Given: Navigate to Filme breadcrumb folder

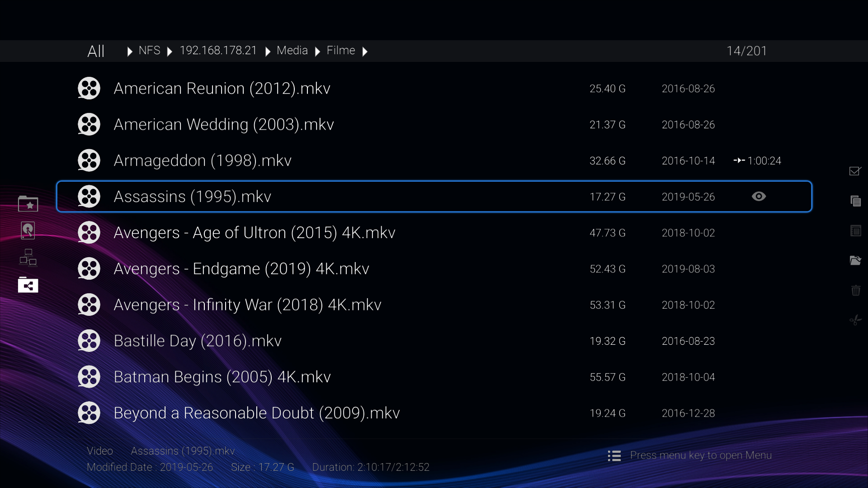Looking at the screenshot, I should (341, 50).
